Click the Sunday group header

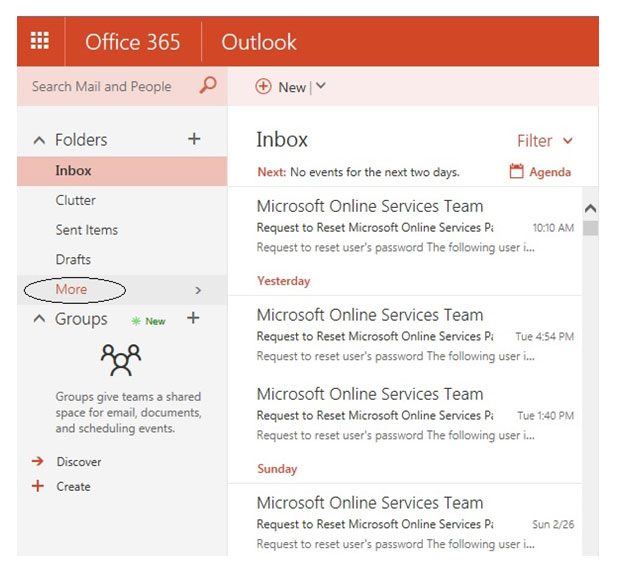click(x=277, y=469)
